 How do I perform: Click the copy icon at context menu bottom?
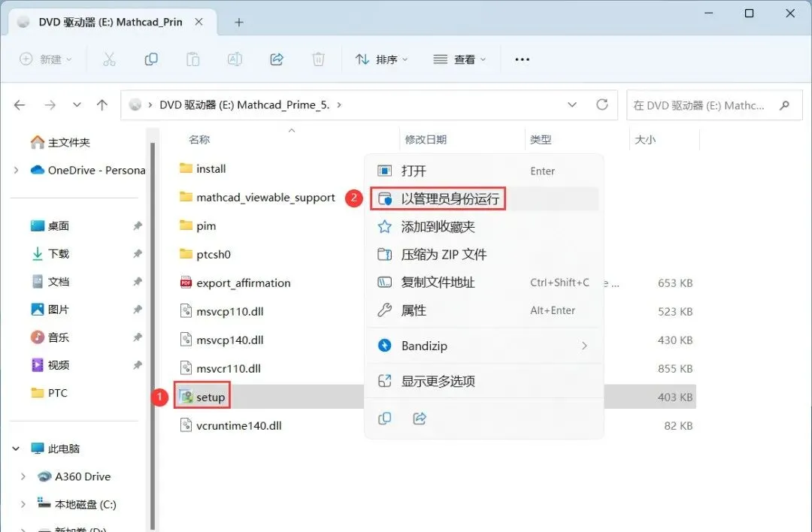point(384,418)
